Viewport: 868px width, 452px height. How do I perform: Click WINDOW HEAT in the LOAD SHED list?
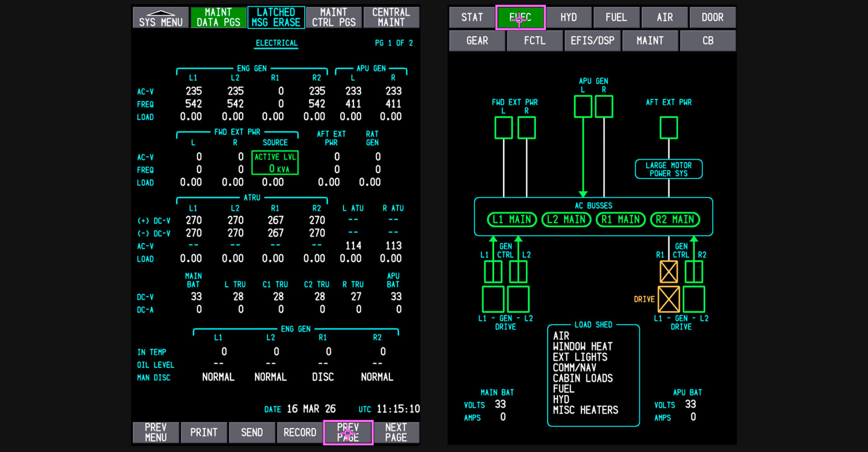click(583, 347)
